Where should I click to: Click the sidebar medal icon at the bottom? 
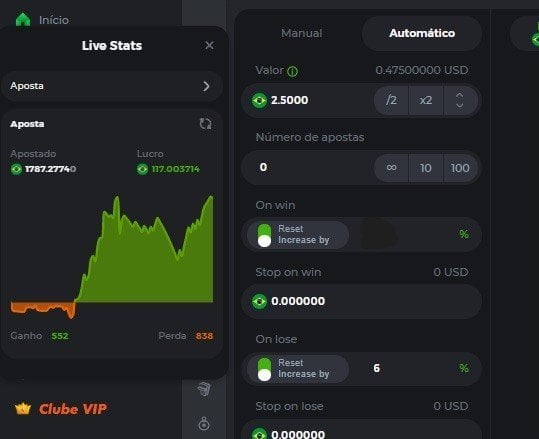pyautogui.click(x=204, y=424)
